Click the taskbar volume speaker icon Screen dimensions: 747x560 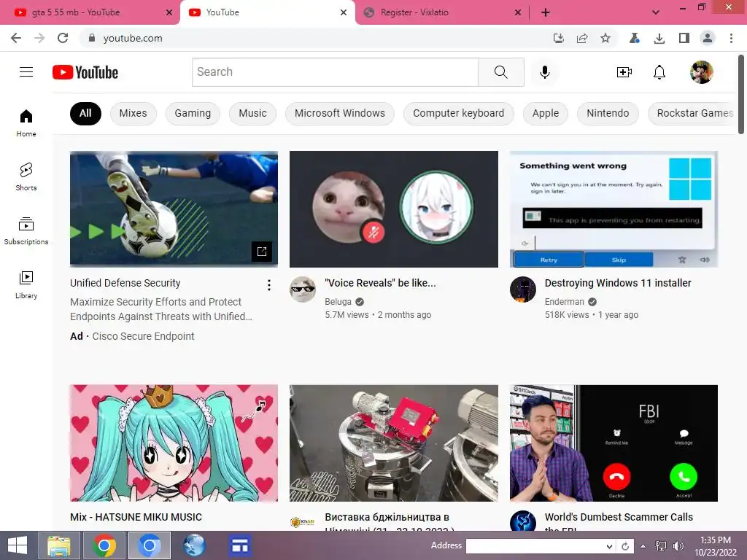click(678, 546)
